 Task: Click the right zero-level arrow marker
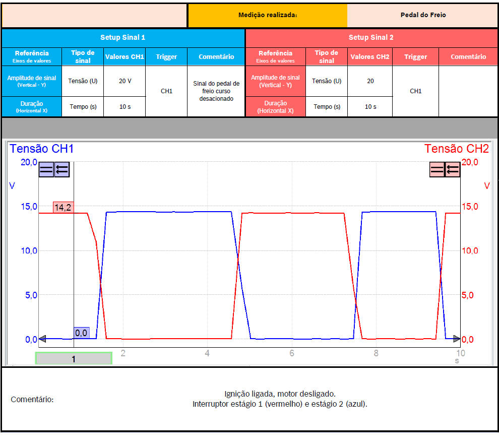(456, 339)
